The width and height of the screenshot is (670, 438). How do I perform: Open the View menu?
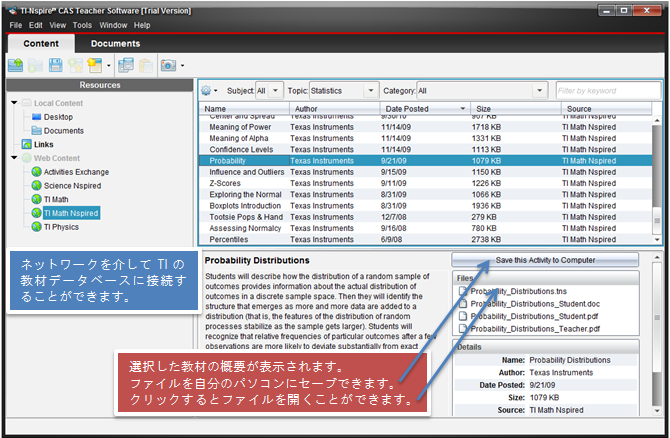(58, 25)
